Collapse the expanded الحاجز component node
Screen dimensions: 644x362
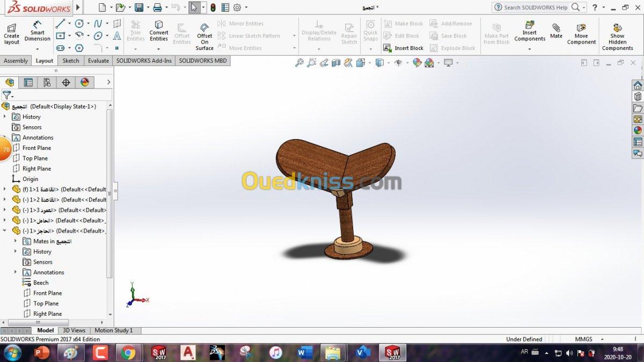point(5,230)
